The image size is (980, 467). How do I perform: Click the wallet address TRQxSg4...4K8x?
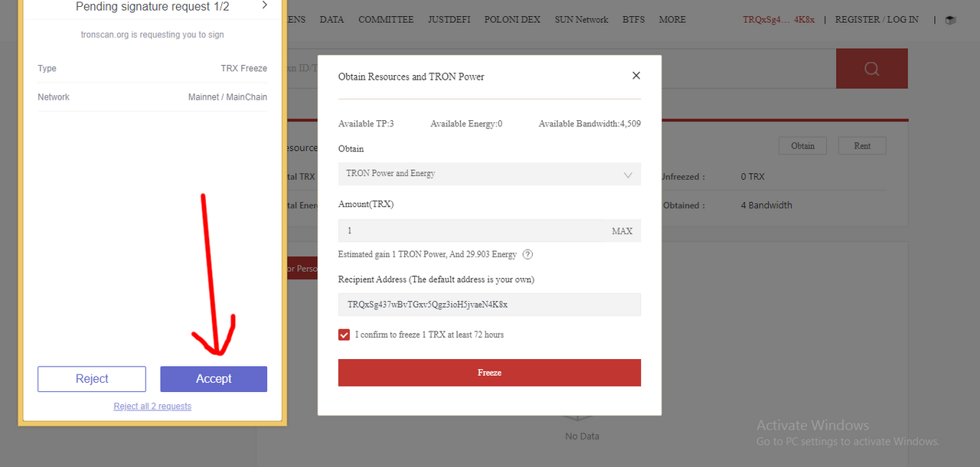point(779,20)
